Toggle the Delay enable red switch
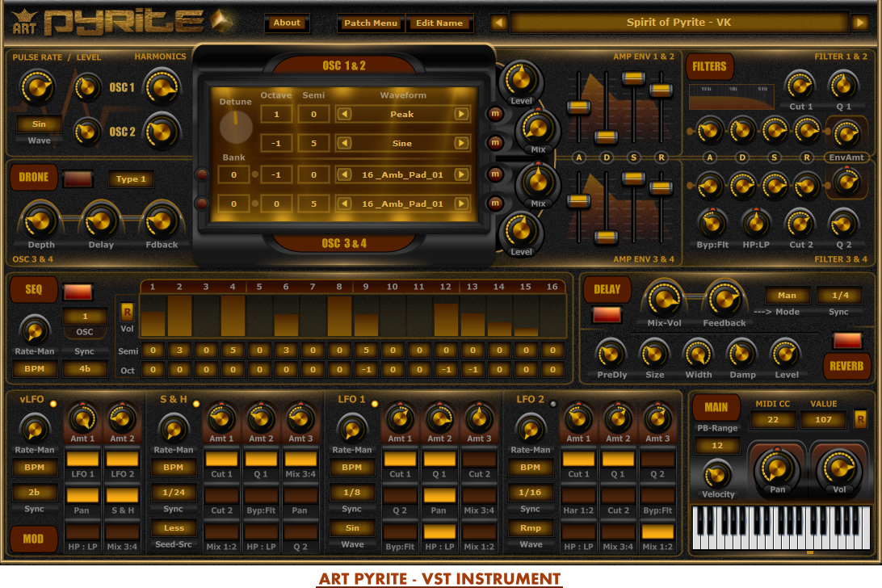Screen dimensions: 882x588 tap(607, 315)
